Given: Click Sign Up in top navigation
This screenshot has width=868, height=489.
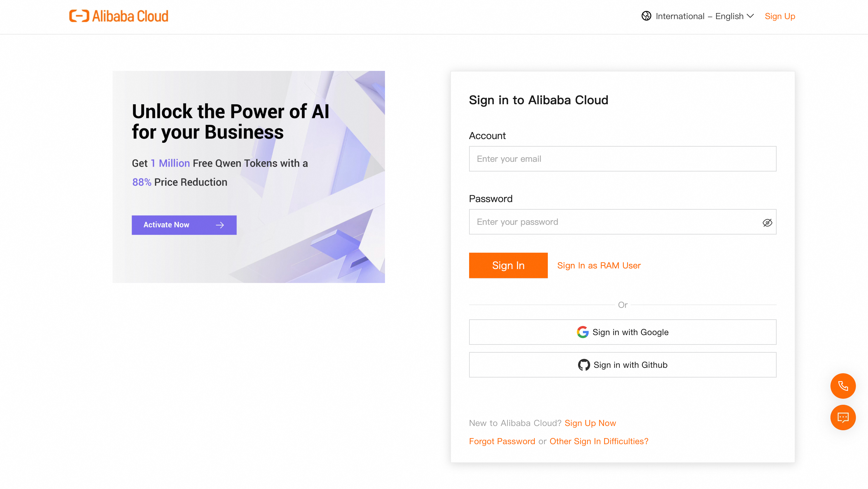Looking at the screenshot, I should pyautogui.click(x=780, y=16).
